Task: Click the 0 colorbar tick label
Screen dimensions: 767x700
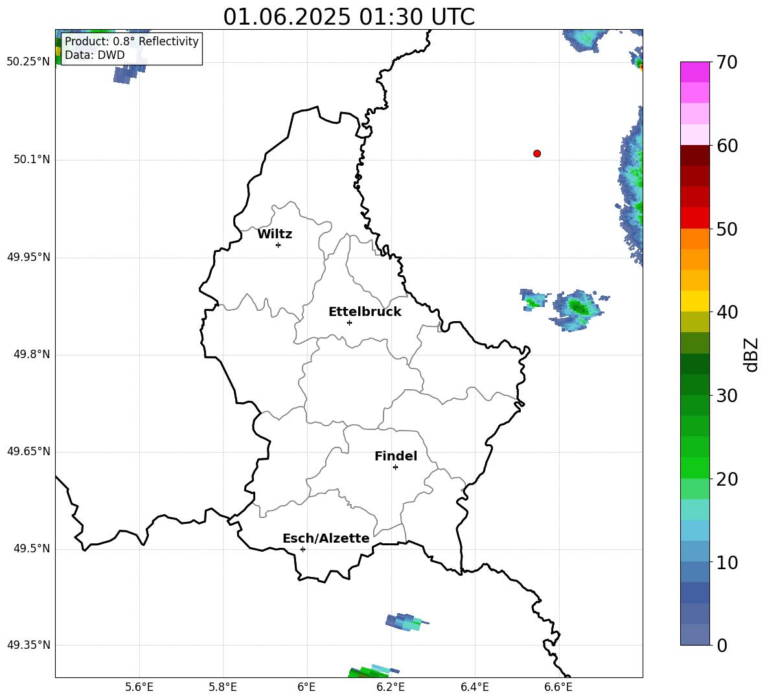Action: (722, 646)
